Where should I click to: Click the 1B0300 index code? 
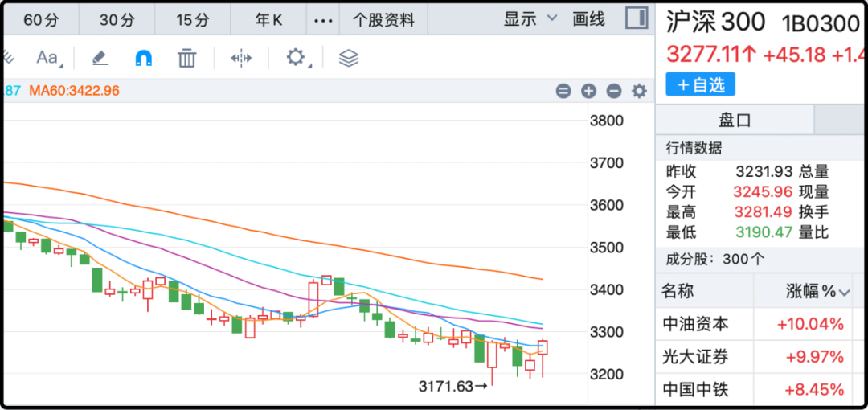click(820, 24)
